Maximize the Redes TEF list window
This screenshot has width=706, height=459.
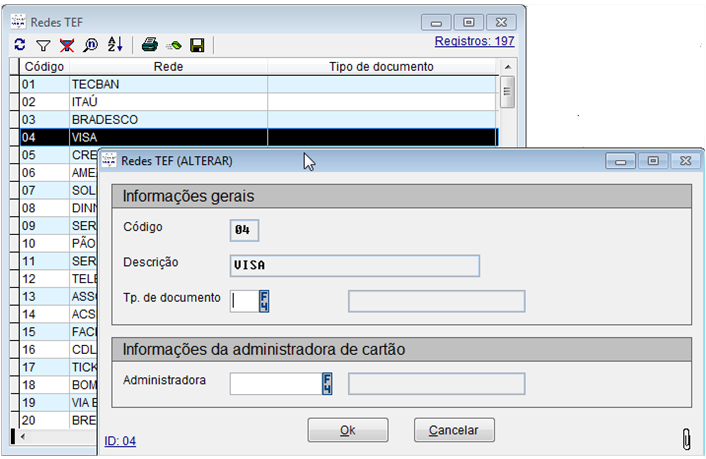point(468,22)
